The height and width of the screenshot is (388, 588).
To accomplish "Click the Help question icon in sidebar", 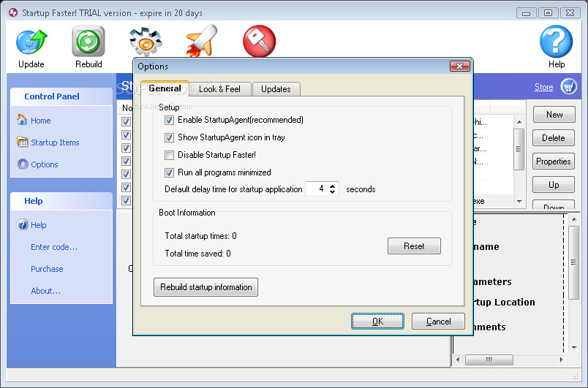I will click(23, 224).
